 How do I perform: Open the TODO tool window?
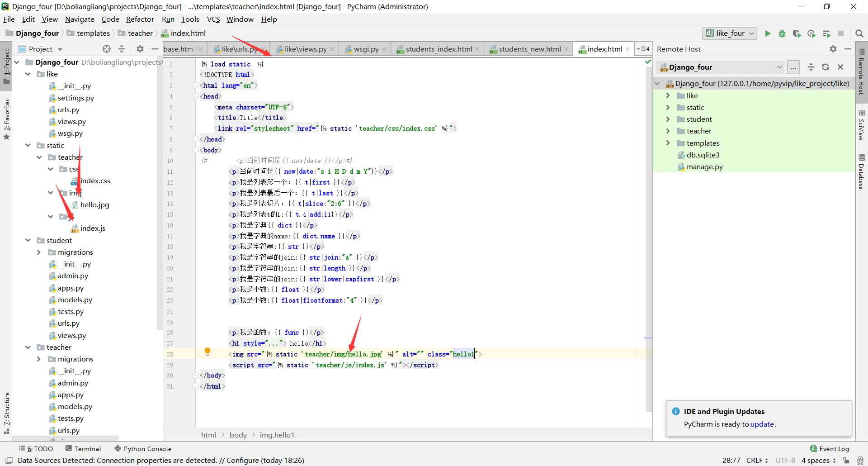(x=36, y=448)
